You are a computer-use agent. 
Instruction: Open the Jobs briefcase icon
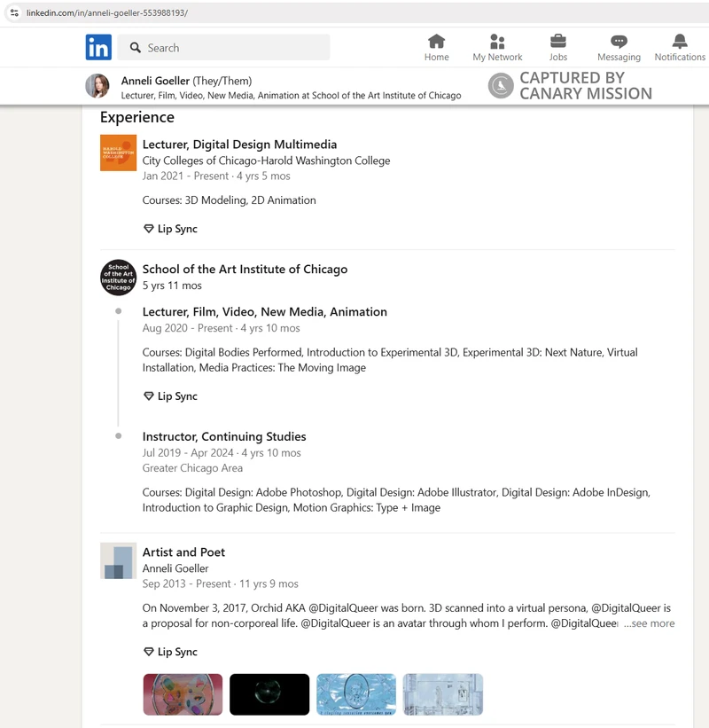tap(557, 42)
